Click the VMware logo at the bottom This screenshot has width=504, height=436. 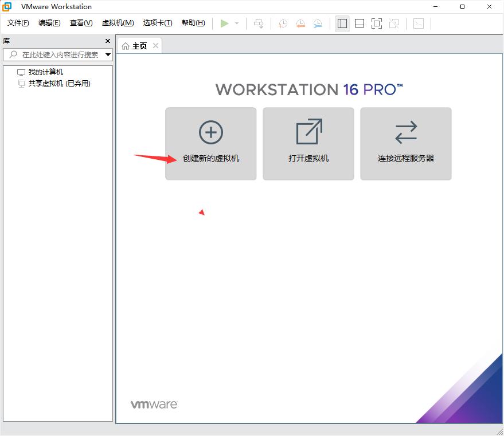(154, 404)
